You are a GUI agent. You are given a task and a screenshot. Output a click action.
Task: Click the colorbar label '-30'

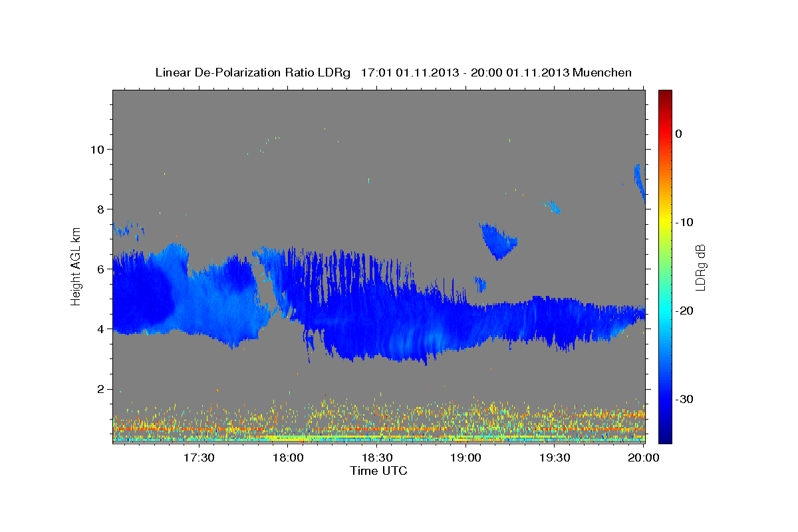point(684,399)
